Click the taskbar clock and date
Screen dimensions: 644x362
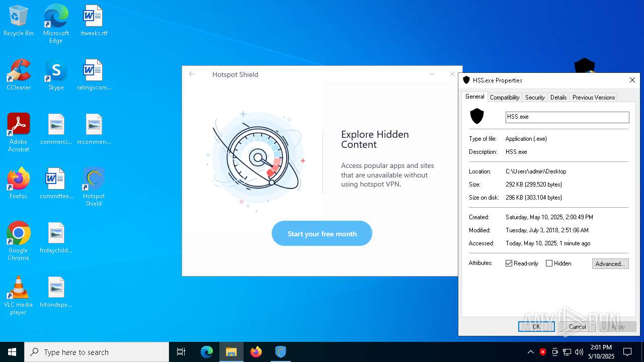pos(602,352)
